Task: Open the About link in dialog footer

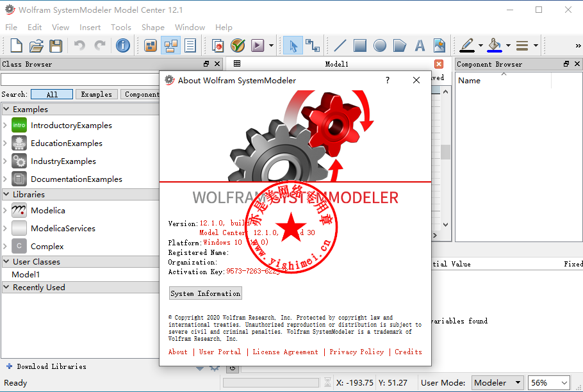Action: pos(177,352)
